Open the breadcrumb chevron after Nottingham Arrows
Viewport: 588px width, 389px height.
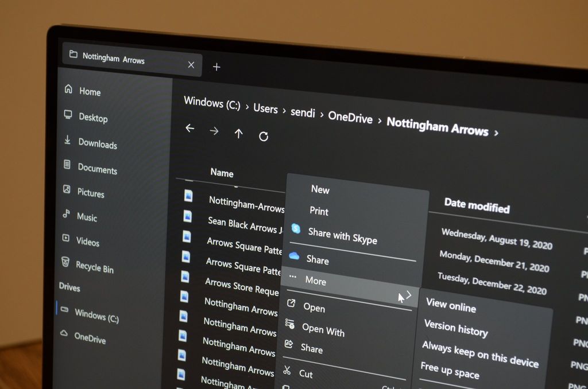point(496,131)
